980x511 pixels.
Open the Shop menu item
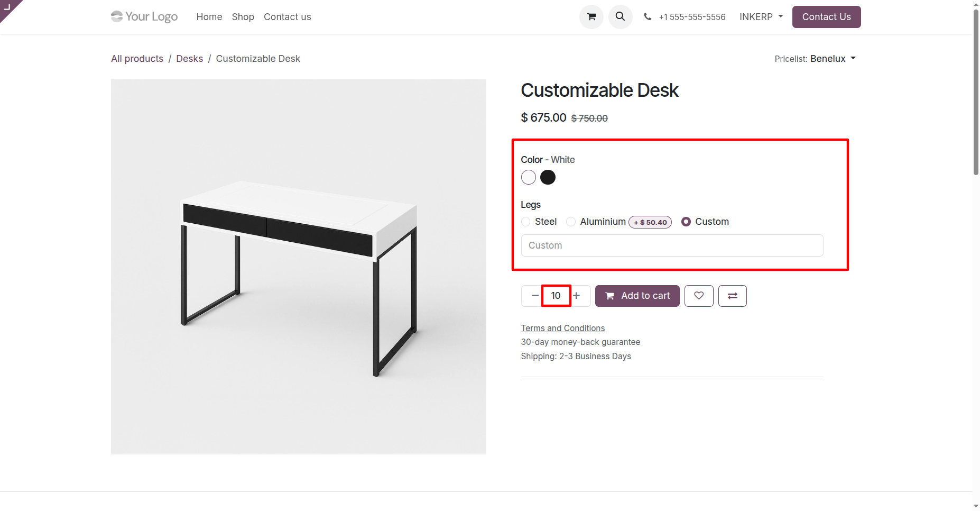tap(243, 17)
